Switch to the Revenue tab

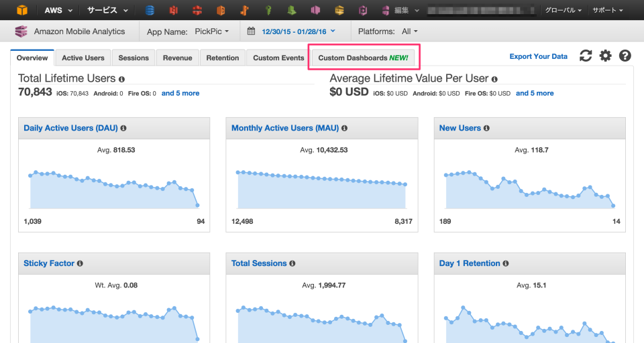tap(177, 58)
